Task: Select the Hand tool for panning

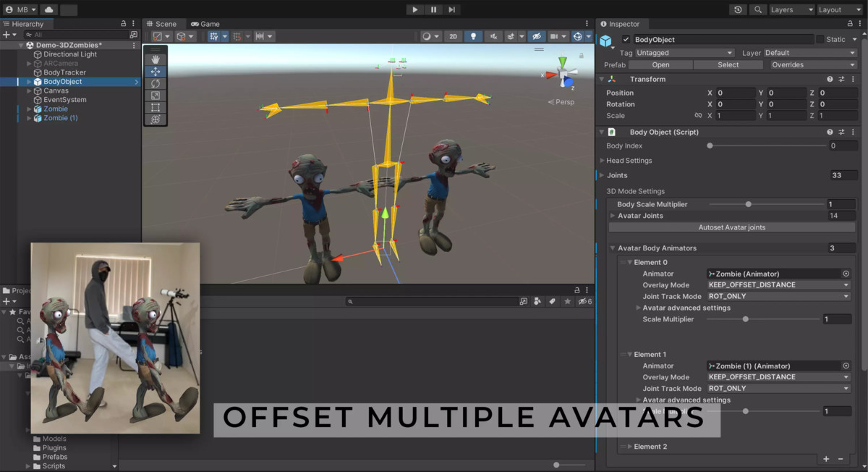Action: pyautogui.click(x=156, y=59)
